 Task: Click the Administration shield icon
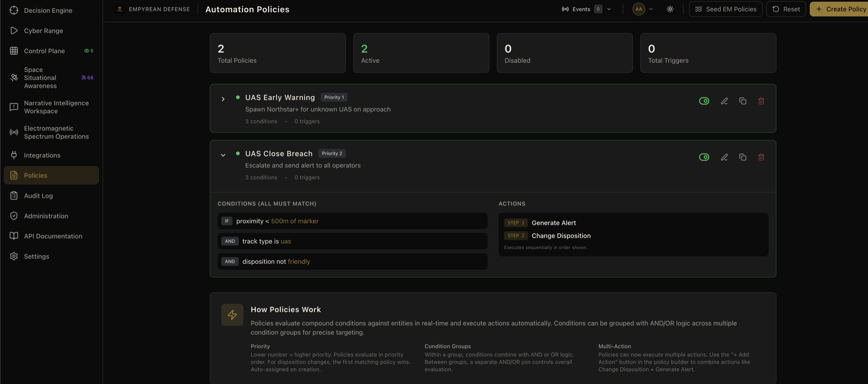14,216
